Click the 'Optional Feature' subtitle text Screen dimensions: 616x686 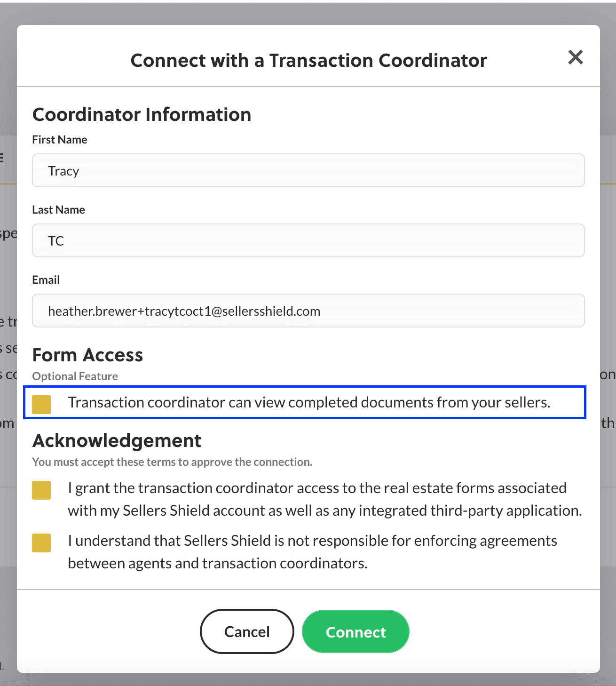(75, 376)
